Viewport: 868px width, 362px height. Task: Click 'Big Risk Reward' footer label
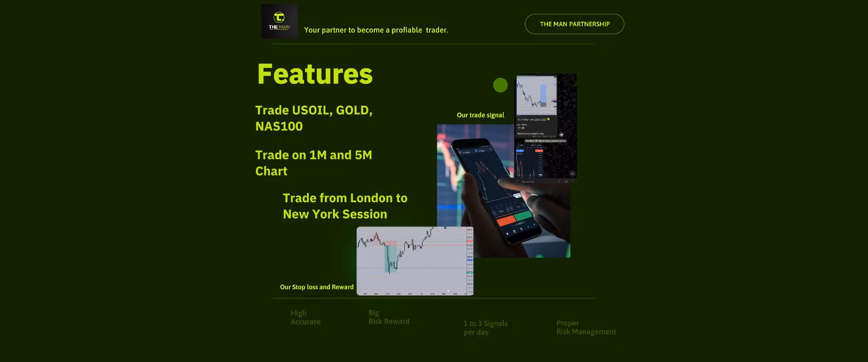pyautogui.click(x=388, y=317)
